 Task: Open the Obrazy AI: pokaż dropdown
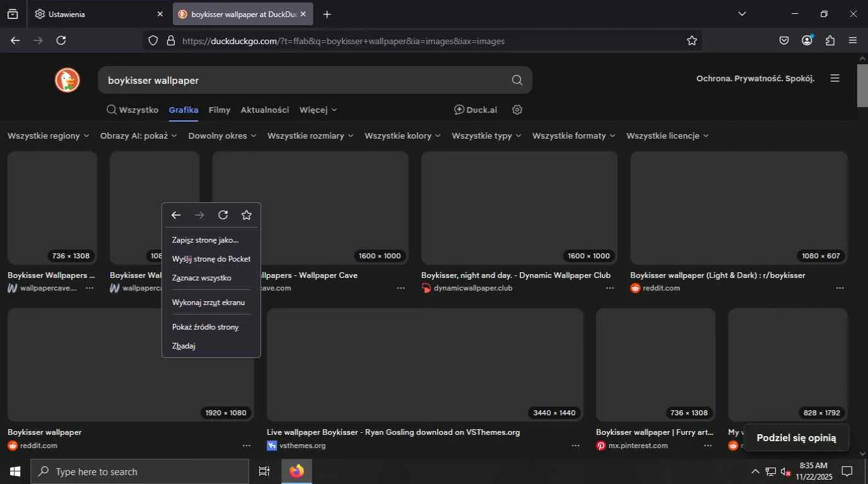[139, 135]
